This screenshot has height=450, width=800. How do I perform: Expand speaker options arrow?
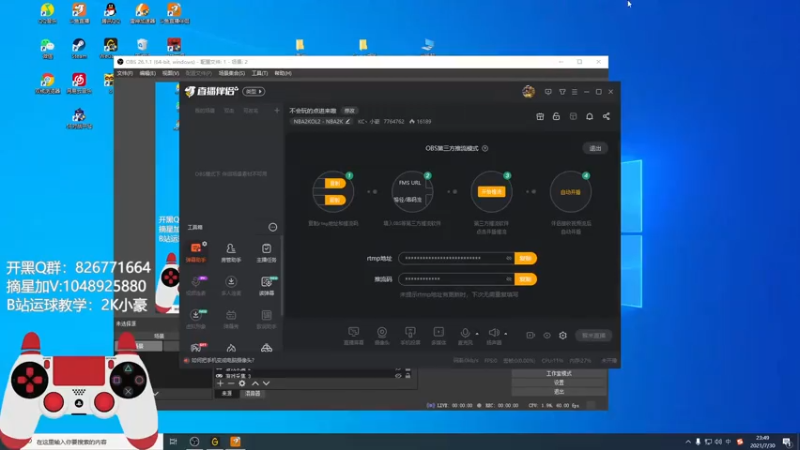click(x=506, y=334)
